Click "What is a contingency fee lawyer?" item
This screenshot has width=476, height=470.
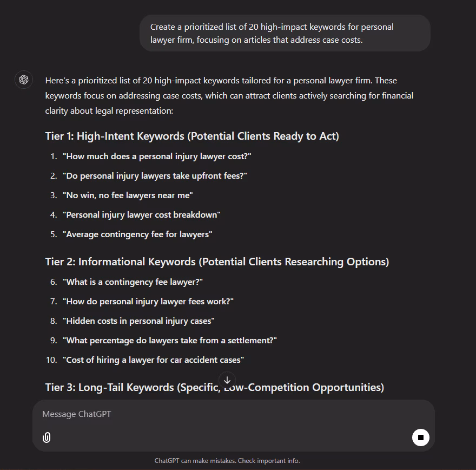click(133, 282)
